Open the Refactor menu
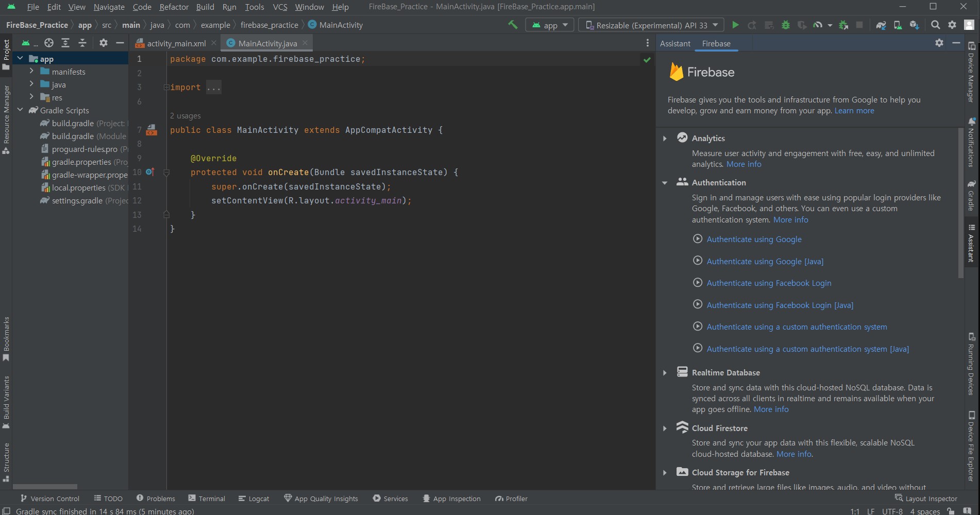Screen dimensions: 980x515 coord(174,7)
